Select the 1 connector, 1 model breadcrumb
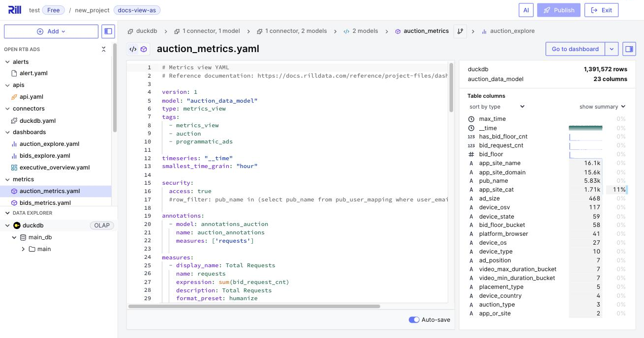 tap(207, 31)
